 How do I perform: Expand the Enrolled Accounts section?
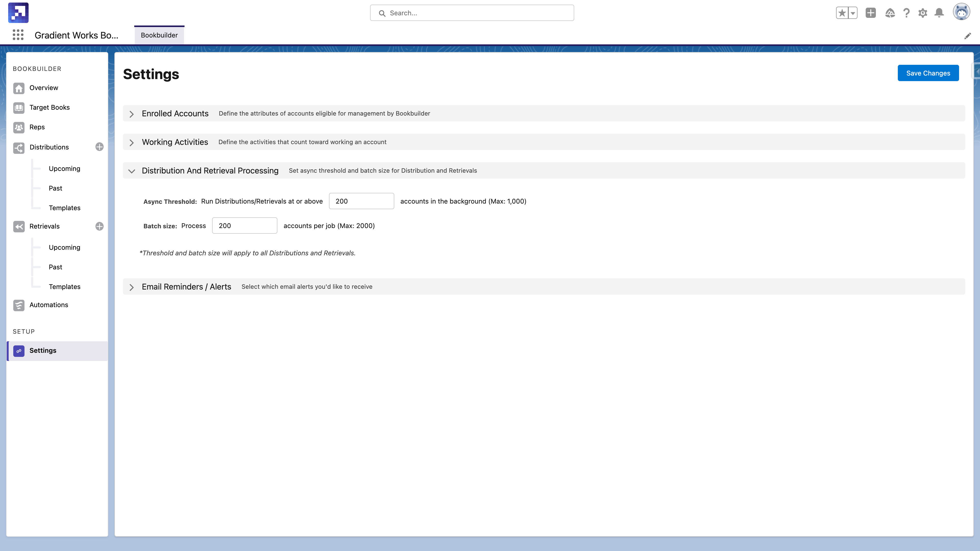(132, 114)
